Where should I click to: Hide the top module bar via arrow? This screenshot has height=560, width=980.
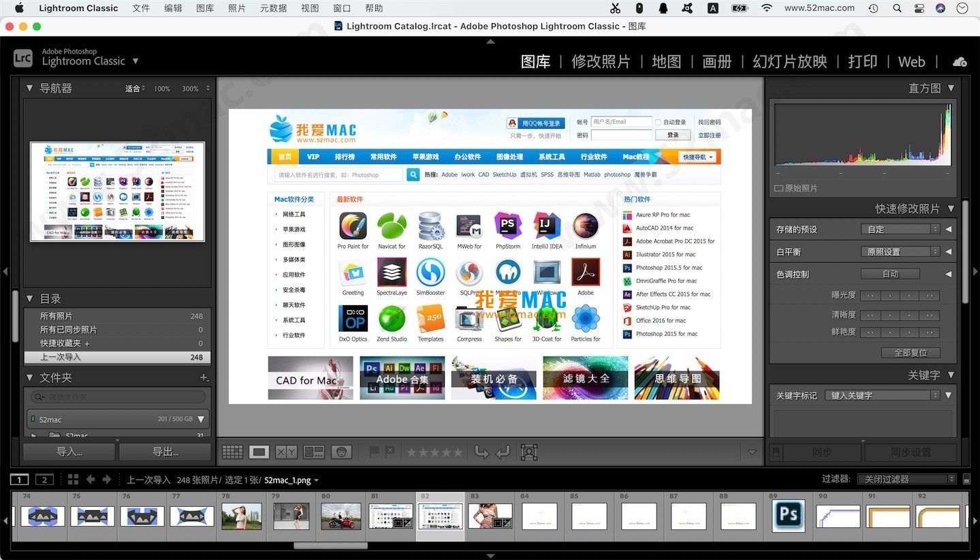click(490, 42)
